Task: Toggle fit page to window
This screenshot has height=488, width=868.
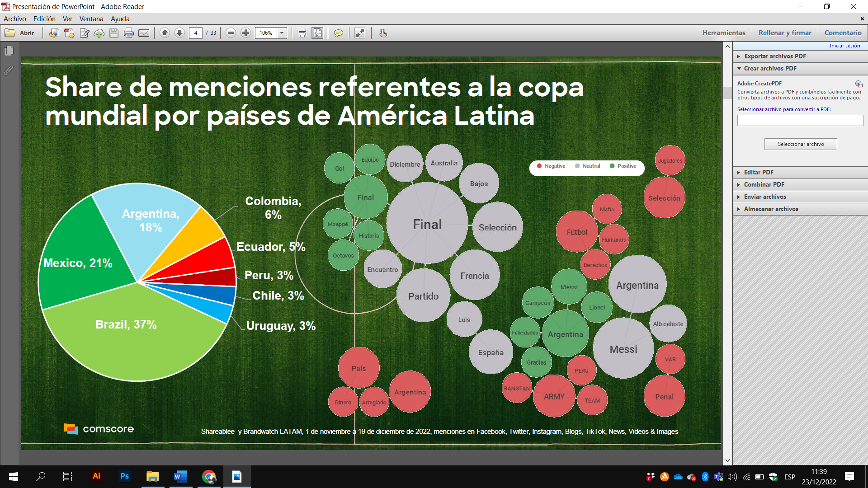Action: 317,33
